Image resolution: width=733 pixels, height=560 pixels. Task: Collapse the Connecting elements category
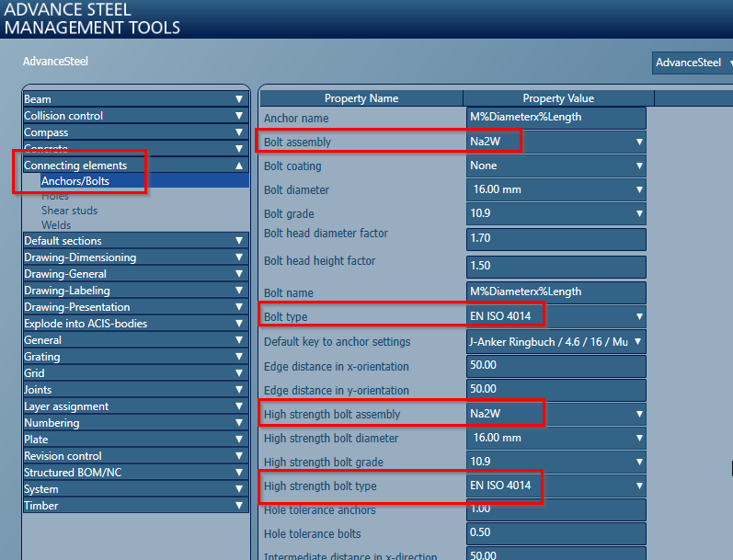136,165
